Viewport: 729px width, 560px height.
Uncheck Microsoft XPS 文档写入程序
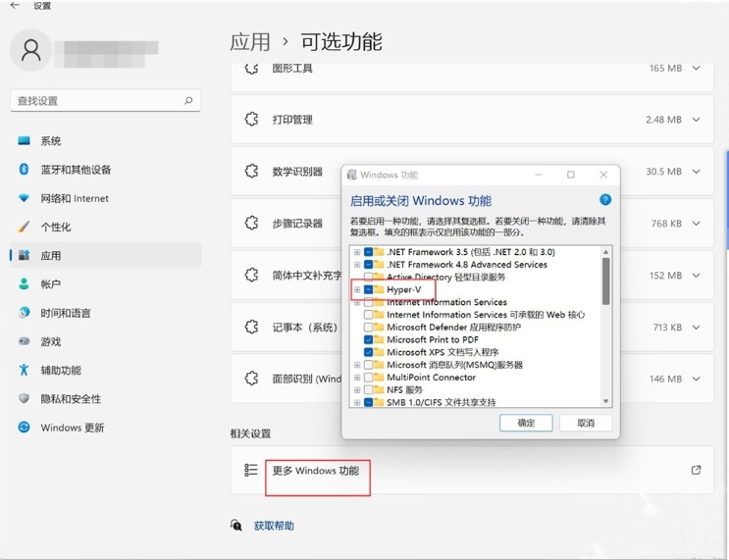pyautogui.click(x=369, y=352)
